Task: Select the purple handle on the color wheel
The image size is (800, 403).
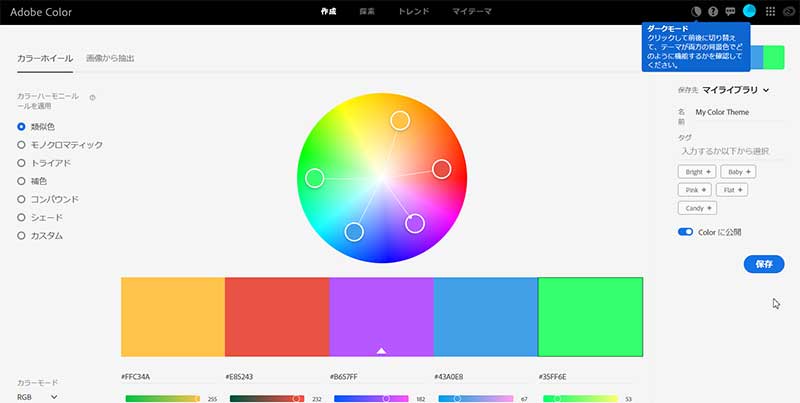Action: pyautogui.click(x=415, y=223)
